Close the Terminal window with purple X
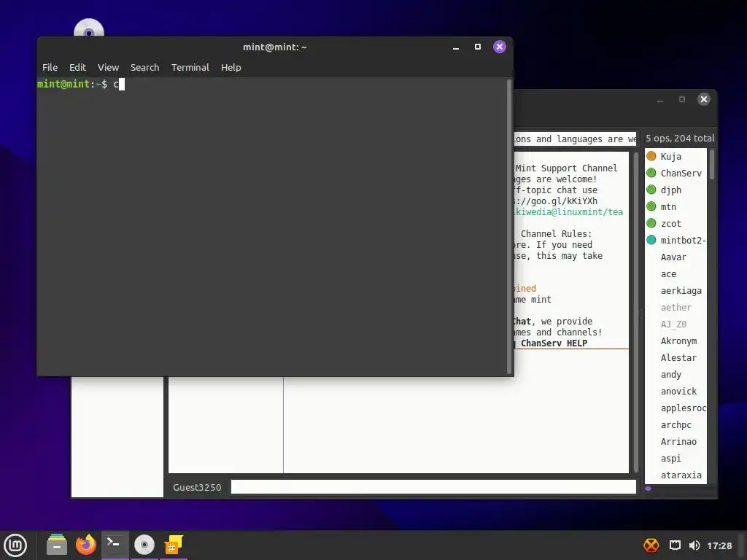Image resolution: width=747 pixels, height=560 pixels. 499,47
